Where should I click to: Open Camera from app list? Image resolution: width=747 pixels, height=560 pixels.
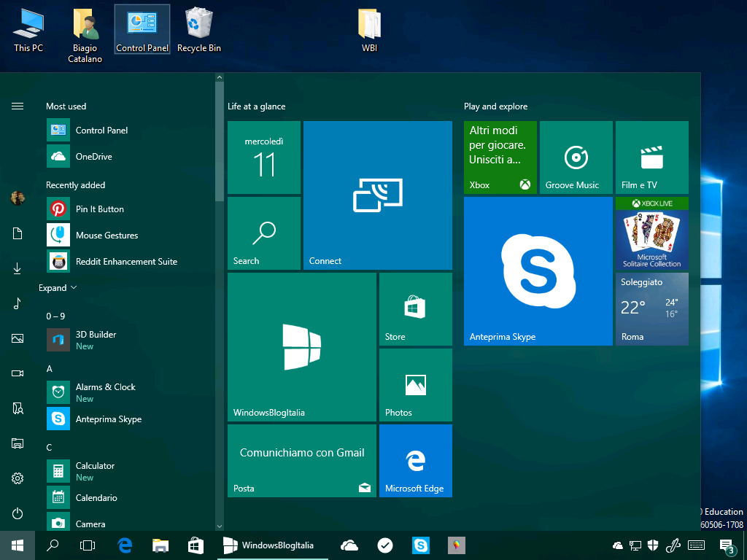tap(128, 522)
